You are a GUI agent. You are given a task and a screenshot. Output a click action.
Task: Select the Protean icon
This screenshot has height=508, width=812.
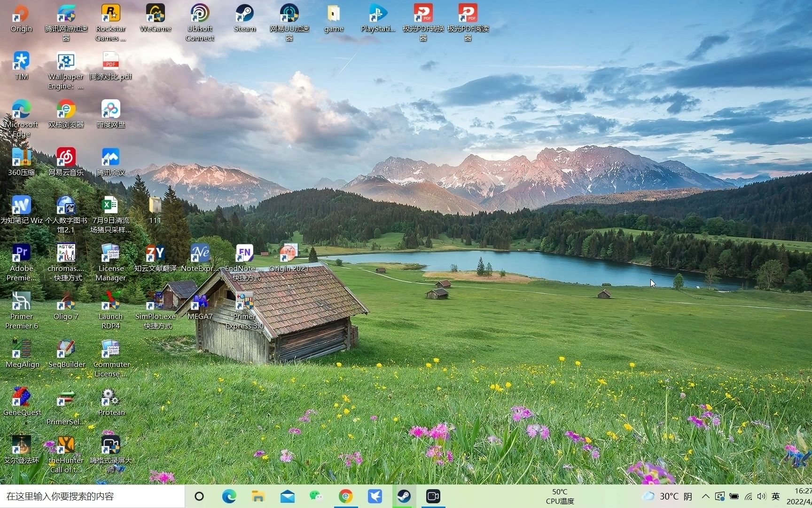click(x=110, y=402)
